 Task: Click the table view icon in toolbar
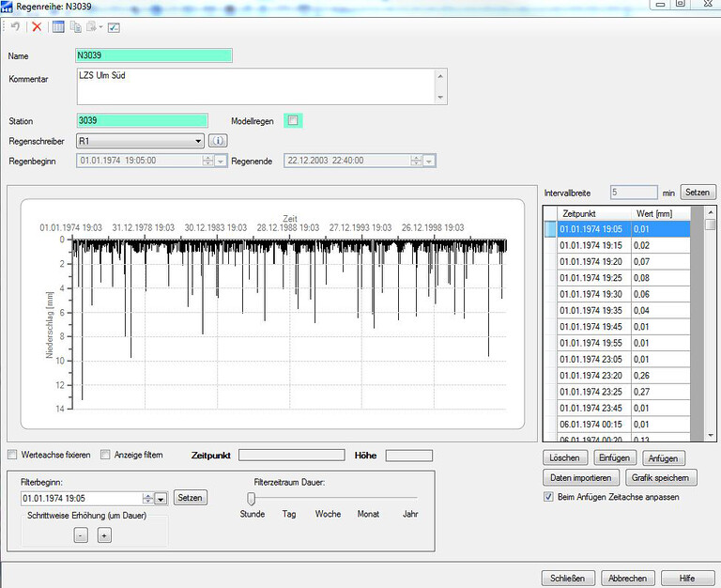(58, 27)
